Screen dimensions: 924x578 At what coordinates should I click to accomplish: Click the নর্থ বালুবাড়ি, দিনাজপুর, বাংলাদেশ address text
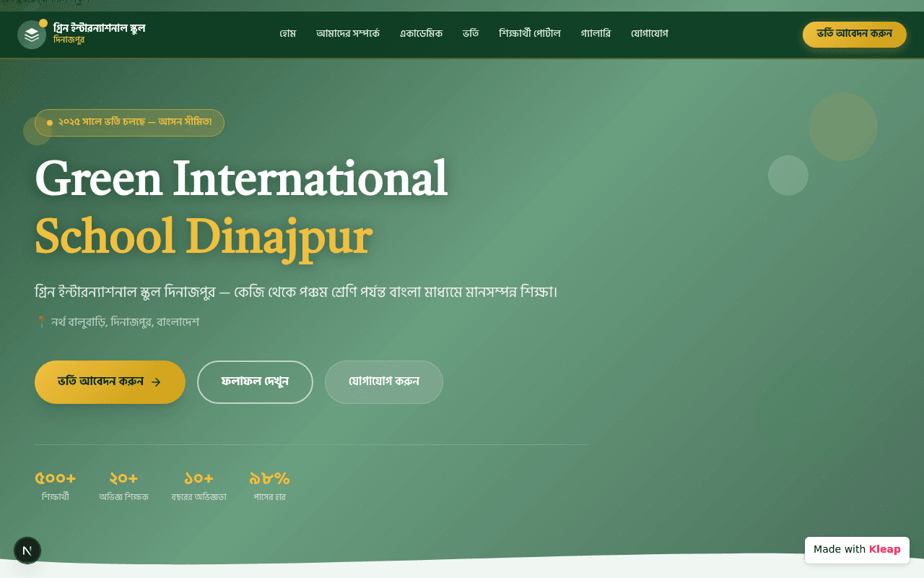click(x=126, y=322)
